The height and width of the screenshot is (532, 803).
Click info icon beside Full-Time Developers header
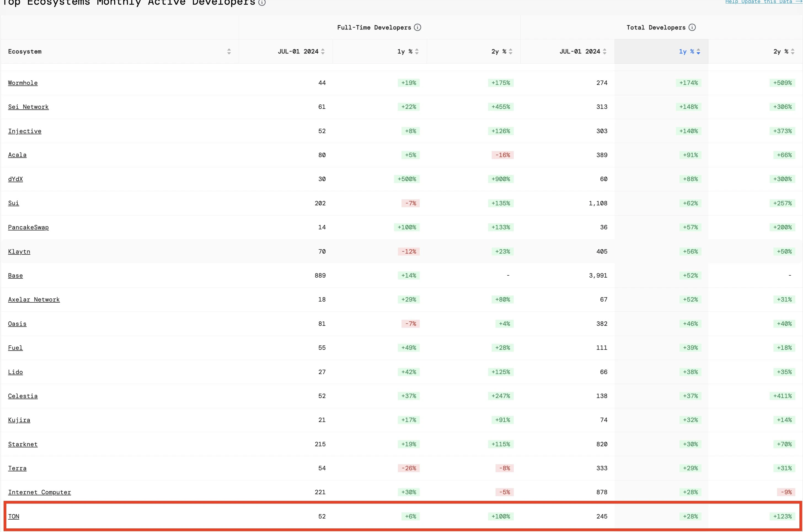417,28
